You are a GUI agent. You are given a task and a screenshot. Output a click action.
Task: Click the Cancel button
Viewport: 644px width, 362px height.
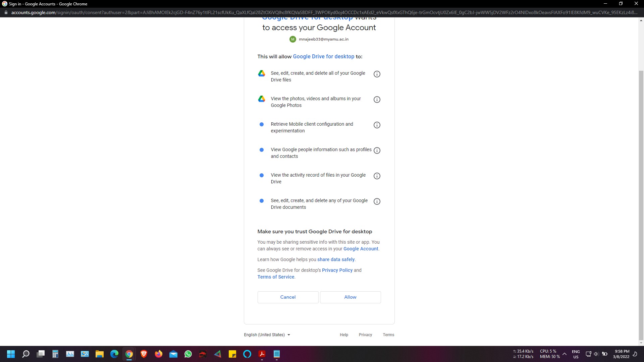click(x=288, y=297)
